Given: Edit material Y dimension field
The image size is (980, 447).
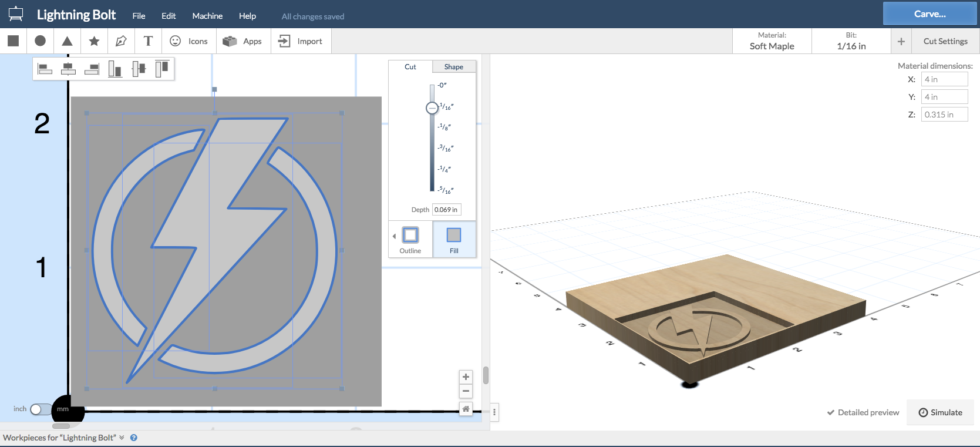Looking at the screenshot, I should tap(944, 97).
